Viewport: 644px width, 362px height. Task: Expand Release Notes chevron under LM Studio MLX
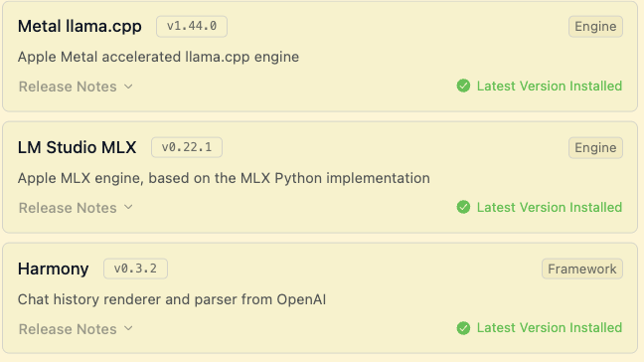[128, 208]
